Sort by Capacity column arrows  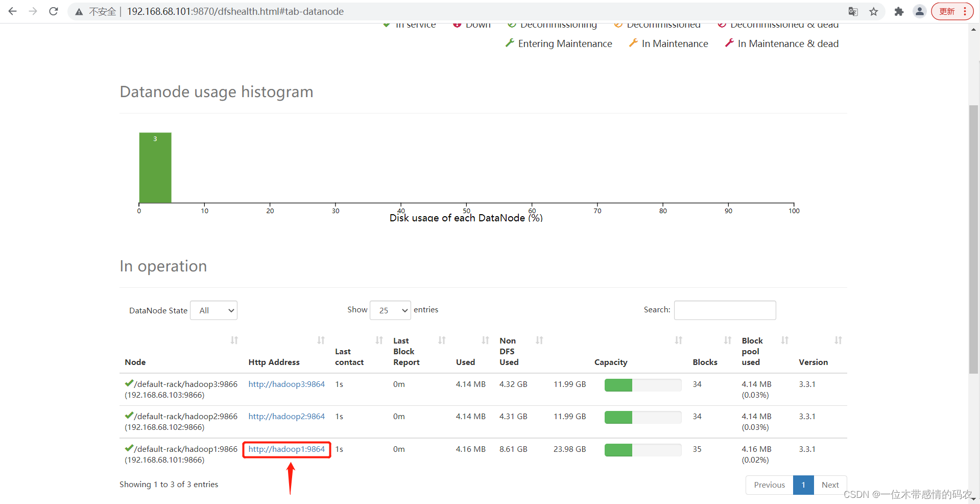(x=679, y=340)
